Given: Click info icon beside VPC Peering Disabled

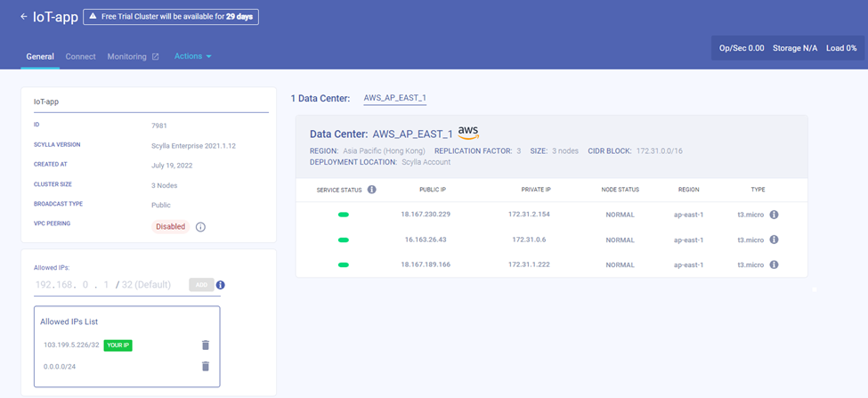Looking at the screenshot, I should pos(201,227).
